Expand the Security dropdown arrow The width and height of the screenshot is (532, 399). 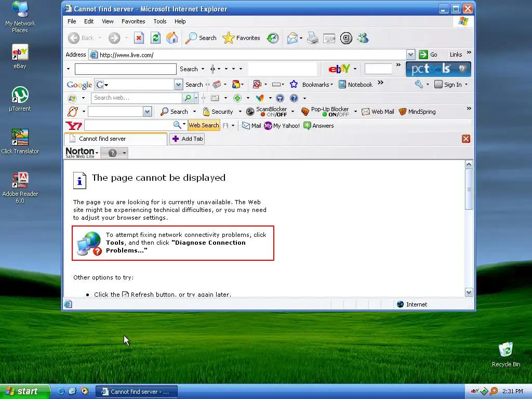pyautogui.click(x=240, y=112)
